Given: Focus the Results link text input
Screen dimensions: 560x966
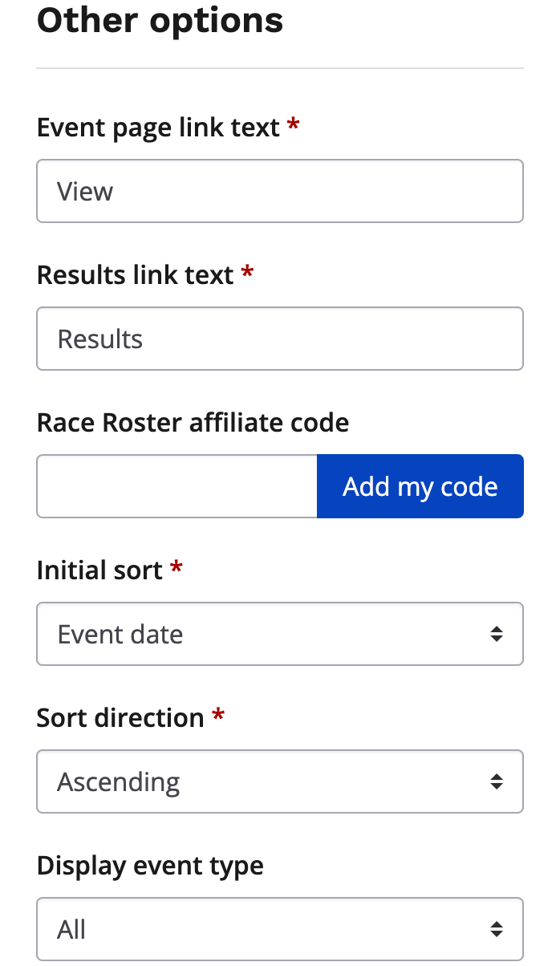Looking at the screenshot, I should coord(279,339).
